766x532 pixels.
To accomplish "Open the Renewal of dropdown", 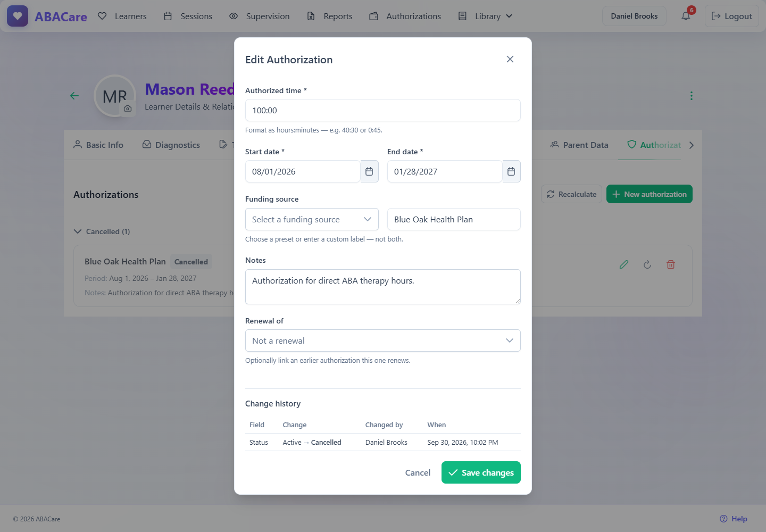I will click(383, 340).
